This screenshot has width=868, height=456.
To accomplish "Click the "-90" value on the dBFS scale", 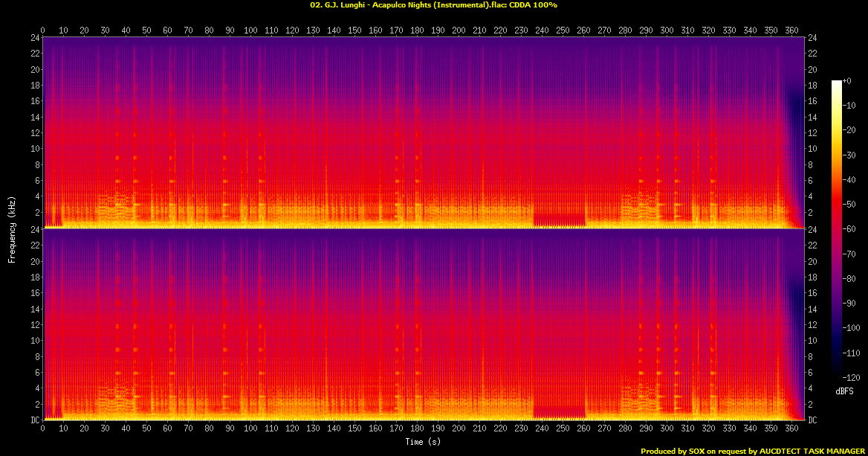I will coord(849,303).
